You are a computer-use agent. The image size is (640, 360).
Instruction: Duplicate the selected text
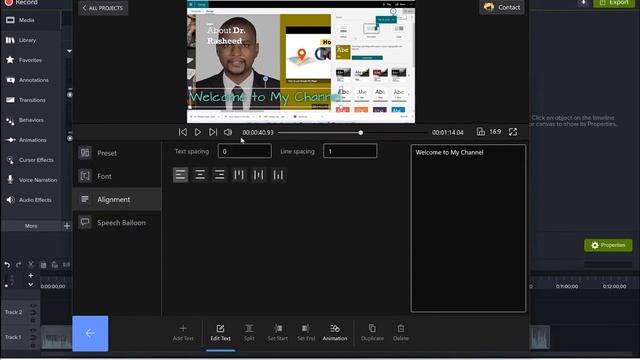372,333
